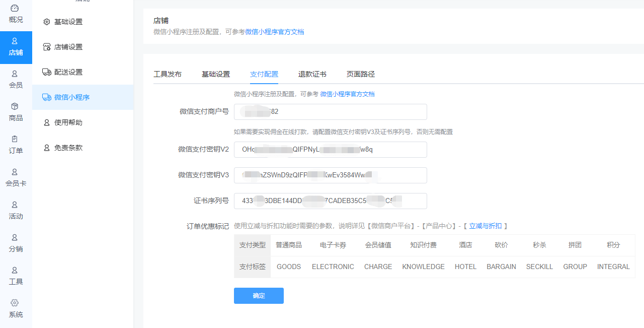Open the 会员 member icon in sidebar
This screenshot has height=328, width=644.
click(x=15, y=74)
